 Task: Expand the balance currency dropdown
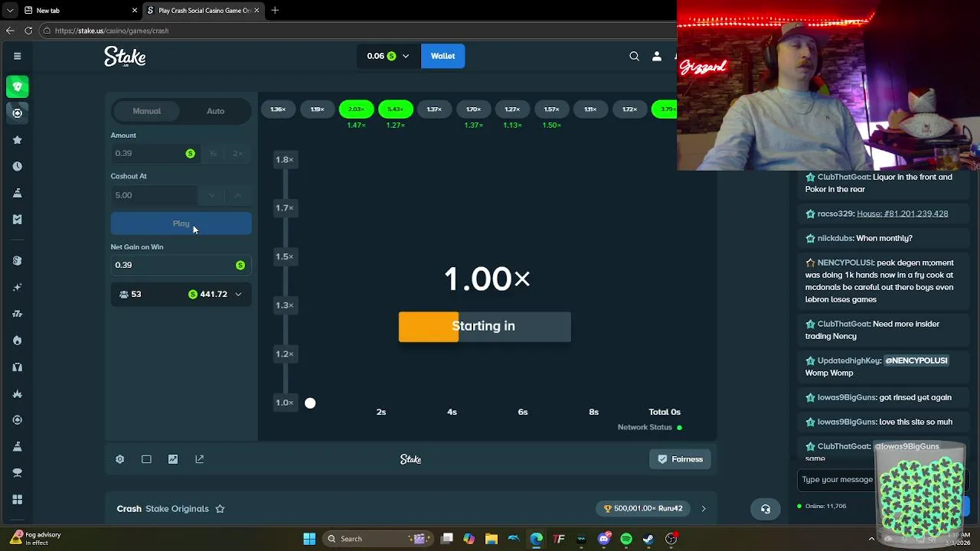tap(406, 56)
